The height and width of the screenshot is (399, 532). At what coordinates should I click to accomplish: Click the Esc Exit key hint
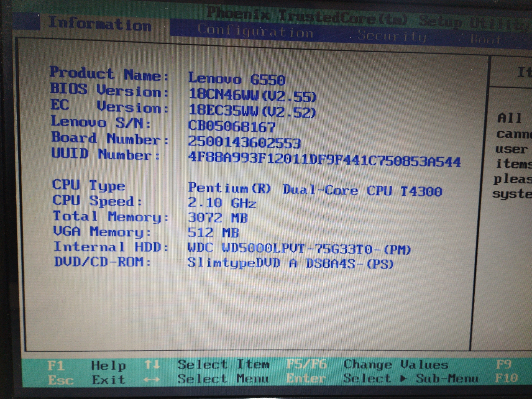click(86, 380)
